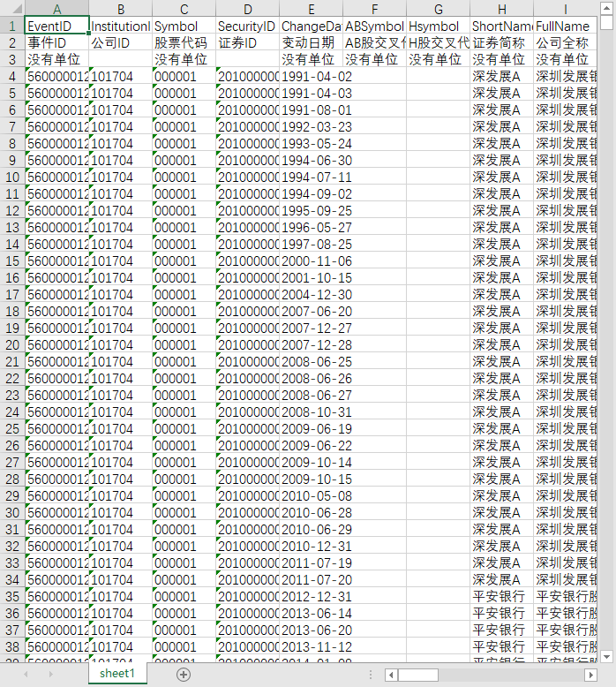
Task: Select the date cell 2012-12-31
Action: 311,597
